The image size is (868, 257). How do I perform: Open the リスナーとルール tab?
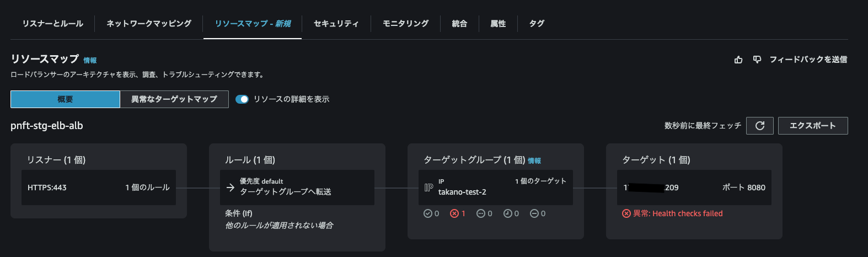[53, 24]
